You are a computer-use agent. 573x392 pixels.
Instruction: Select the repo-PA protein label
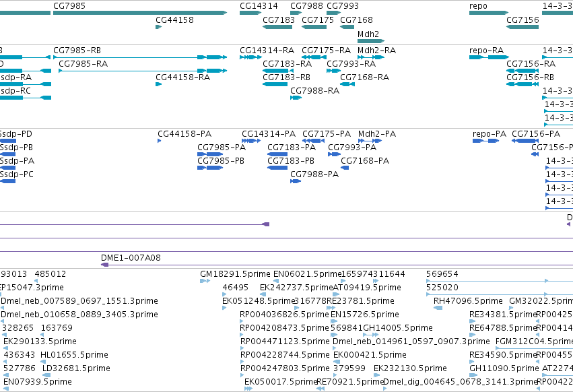tap(490, 134)
